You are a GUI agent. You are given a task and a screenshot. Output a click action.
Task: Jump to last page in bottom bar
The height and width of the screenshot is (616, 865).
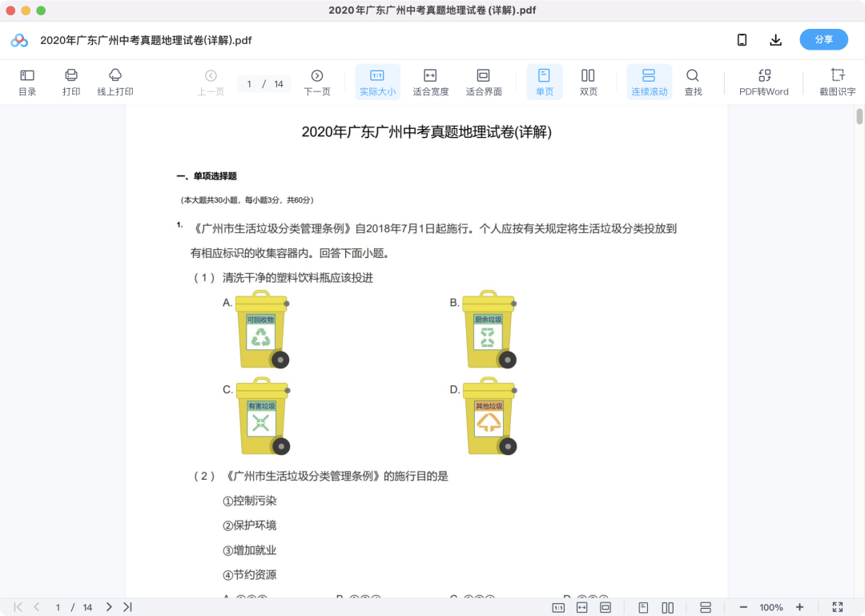pos(127,607)
